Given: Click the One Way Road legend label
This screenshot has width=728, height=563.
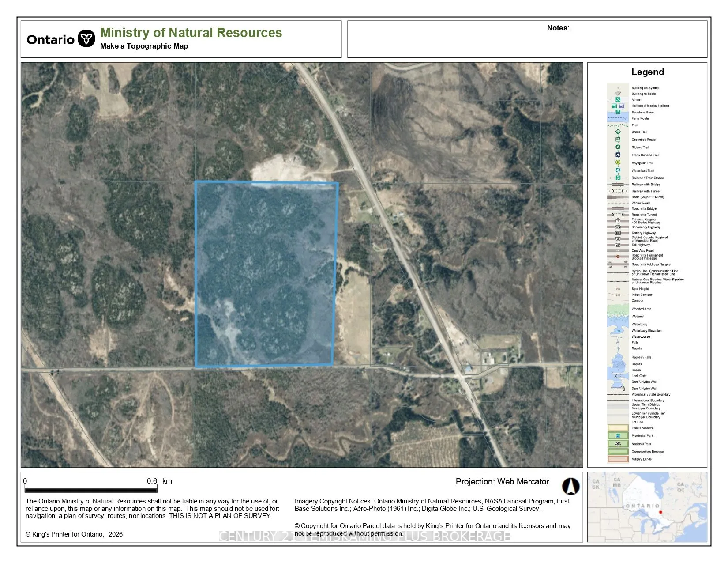Looking at the screenshot, I should click(x=642, y=250).
